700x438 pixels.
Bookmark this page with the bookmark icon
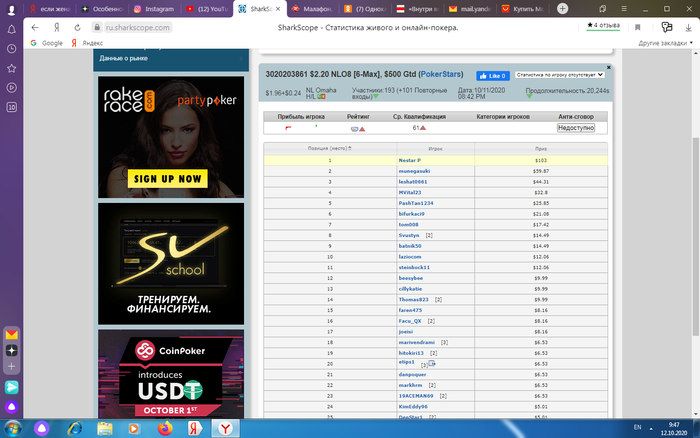[x=638, y=28]
